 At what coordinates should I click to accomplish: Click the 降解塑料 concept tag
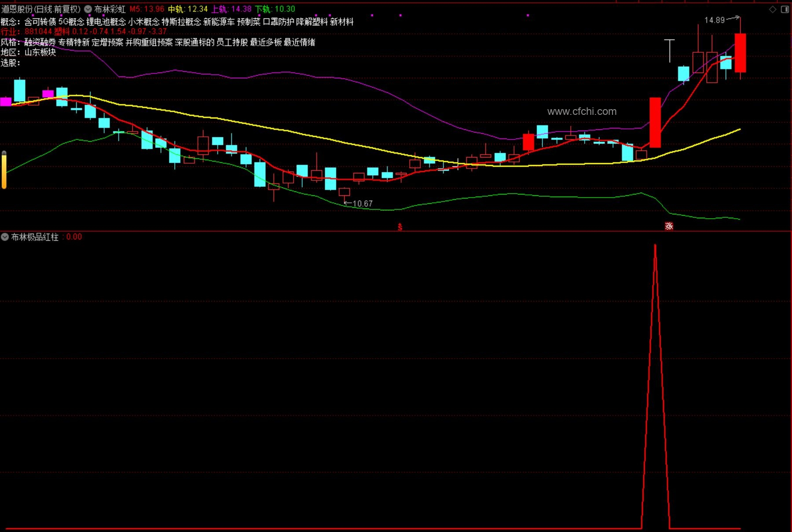click(x=312, y=22)
